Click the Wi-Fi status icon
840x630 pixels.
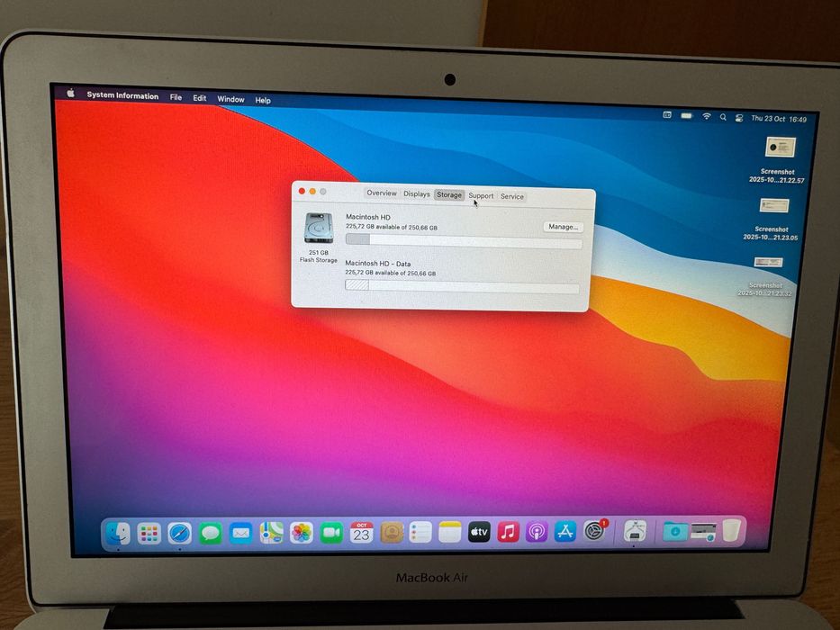[x=707, y=116]
